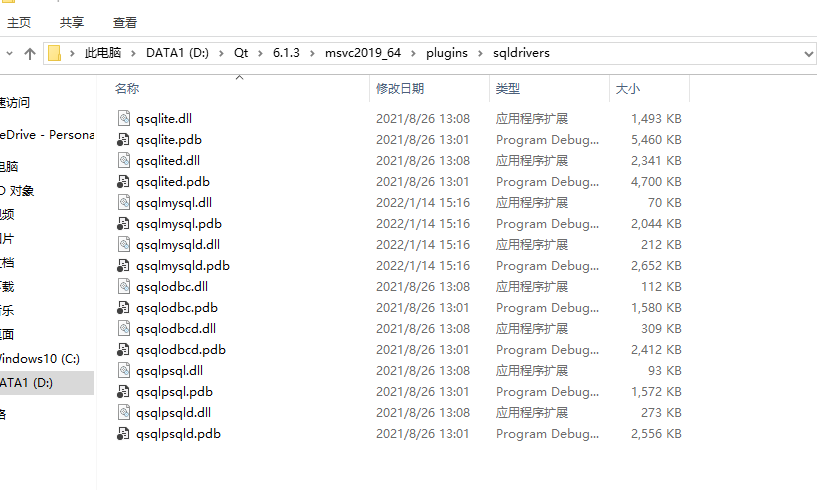
Task: Click the type cell of qsqlite.pdb
Action: tap(548, 140)
